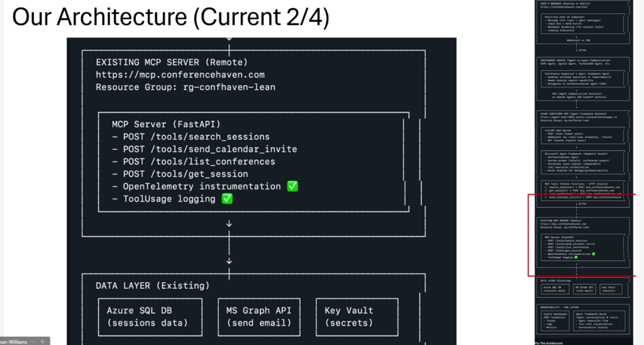Select the POST /tools/search_sessions line
This screenshot has height=345, width=644.
pos(191,137)
